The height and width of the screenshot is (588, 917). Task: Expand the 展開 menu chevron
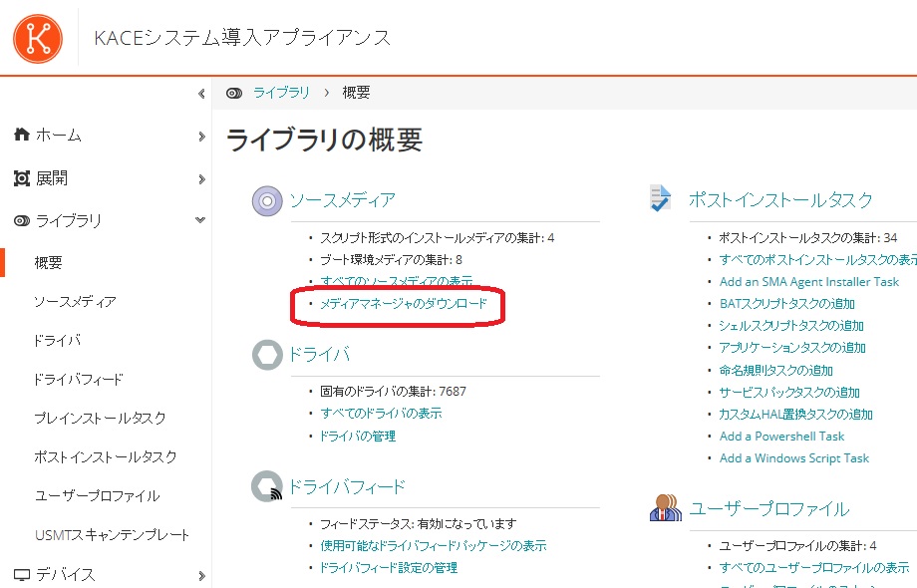pos(201,178)
